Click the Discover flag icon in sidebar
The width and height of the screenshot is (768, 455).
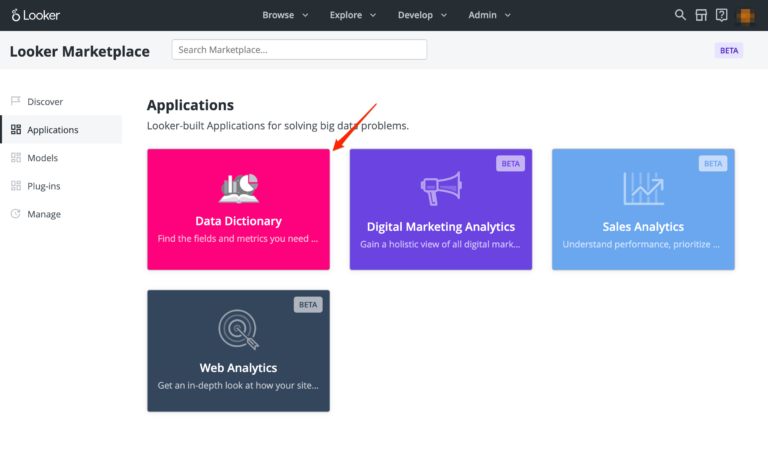pos(16,101)
